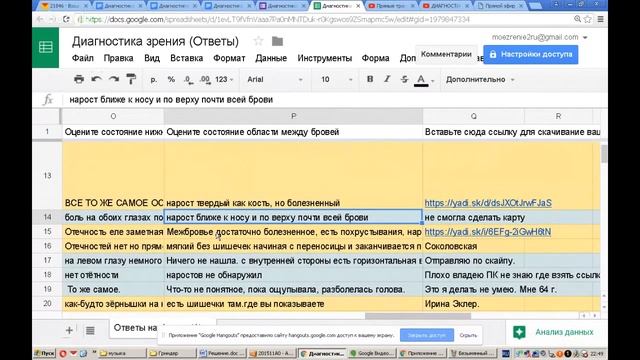The height and width of the screenshot is (360, 640).
Task: Select cell 'наростов не обнаружил'
Action: pos(293,275)
